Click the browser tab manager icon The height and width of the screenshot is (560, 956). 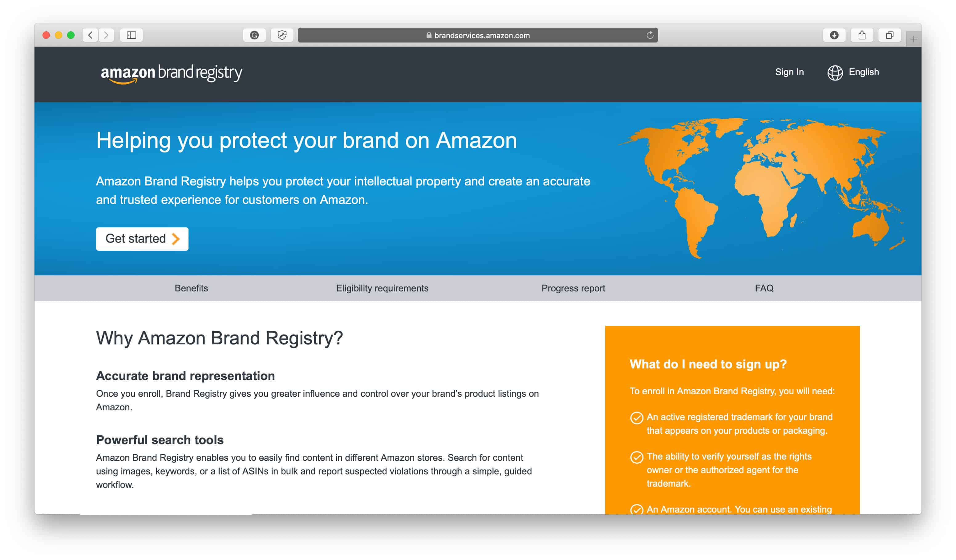point(890,35)
